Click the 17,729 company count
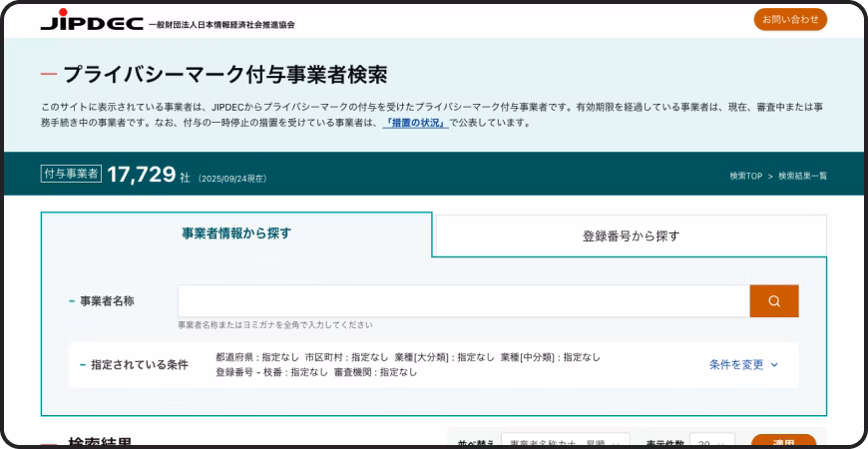 click(x=141, y=175)
